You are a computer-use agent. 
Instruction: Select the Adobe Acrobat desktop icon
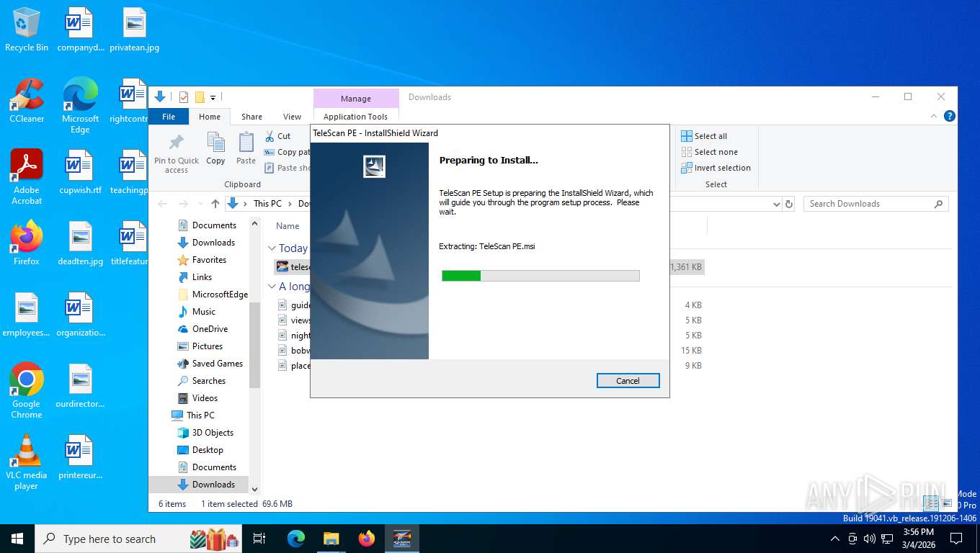tap(27, 177)
